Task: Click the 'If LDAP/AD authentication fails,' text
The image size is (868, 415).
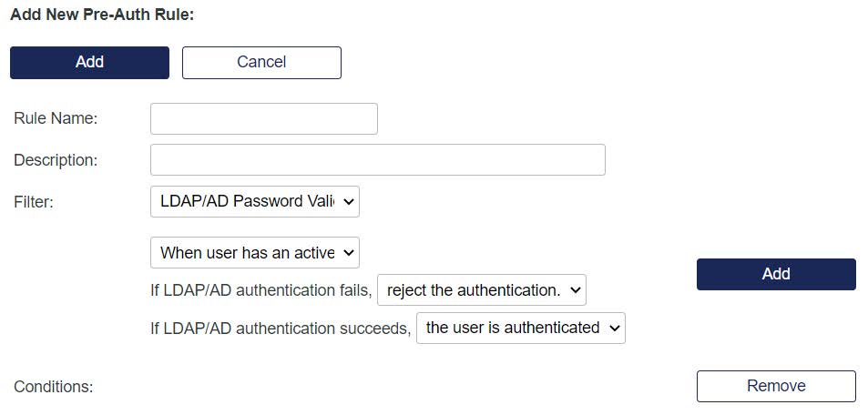Action: pyautogui.click(x=261, y=291)
